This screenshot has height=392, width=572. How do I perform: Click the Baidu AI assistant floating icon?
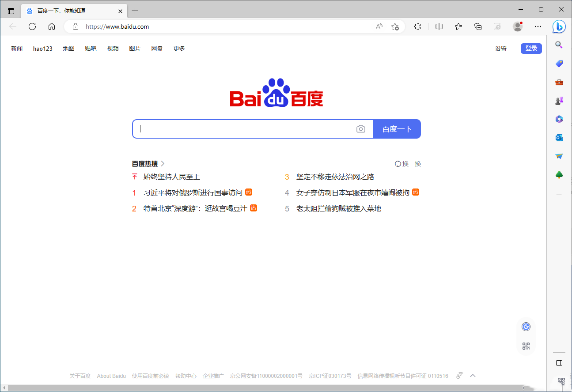click(x=526, y=327)
